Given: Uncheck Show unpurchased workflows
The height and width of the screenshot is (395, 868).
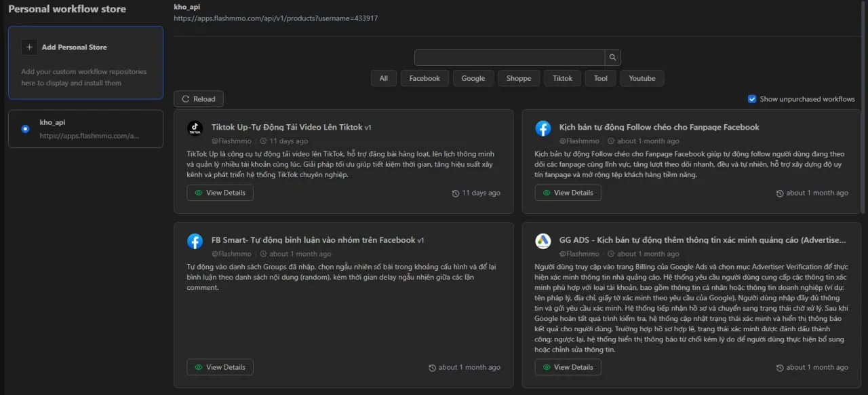Looking at the screenshot, I should click(x=752, y=98).
